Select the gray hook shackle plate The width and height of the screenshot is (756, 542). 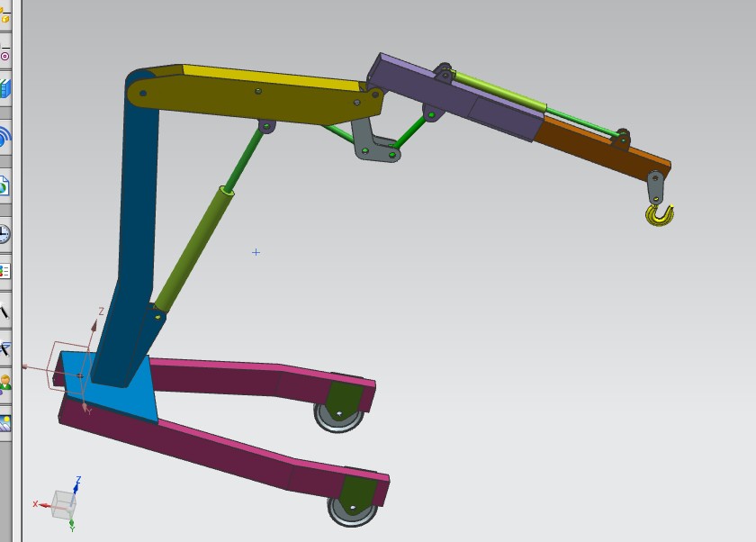[x=656, y=187]
